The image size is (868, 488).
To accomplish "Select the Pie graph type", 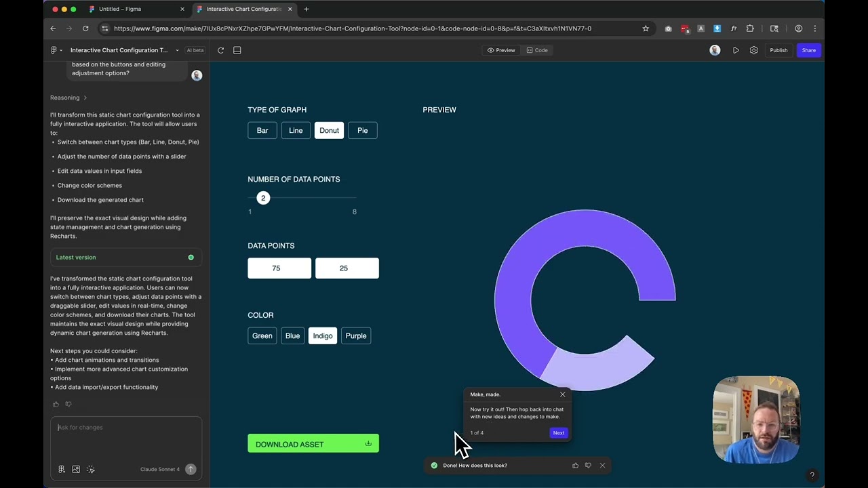I will [363, 131].
